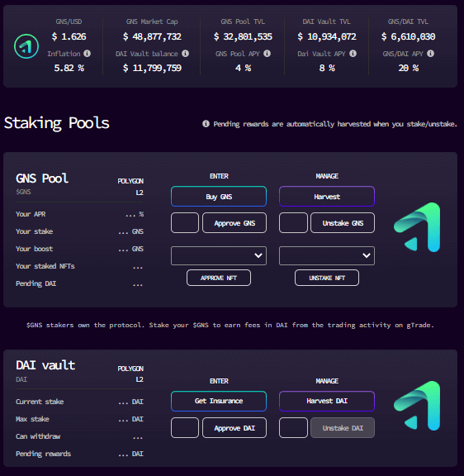
Task: Click the Approve GNS button
Action: 234,223
